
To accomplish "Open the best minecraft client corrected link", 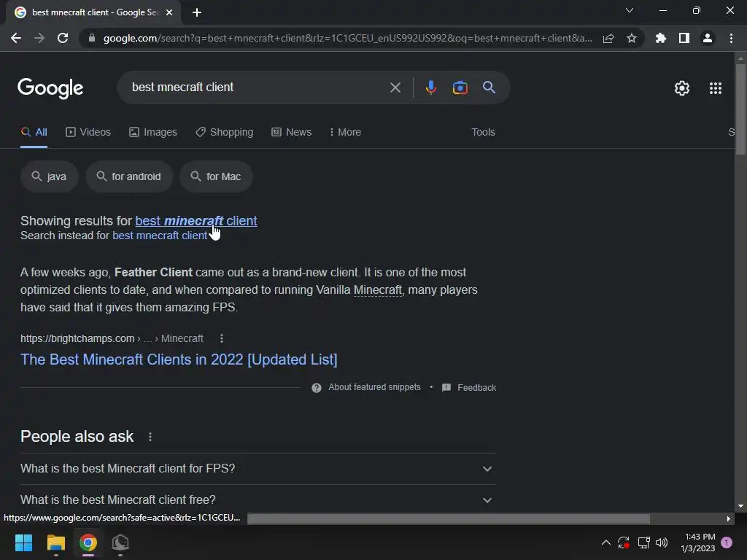I will 196,221.
